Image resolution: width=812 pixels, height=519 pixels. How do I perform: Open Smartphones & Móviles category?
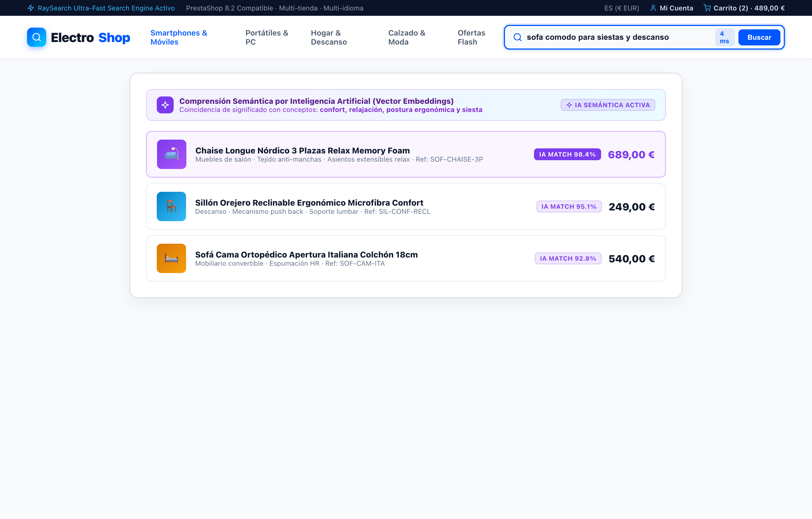pos(179,38)
